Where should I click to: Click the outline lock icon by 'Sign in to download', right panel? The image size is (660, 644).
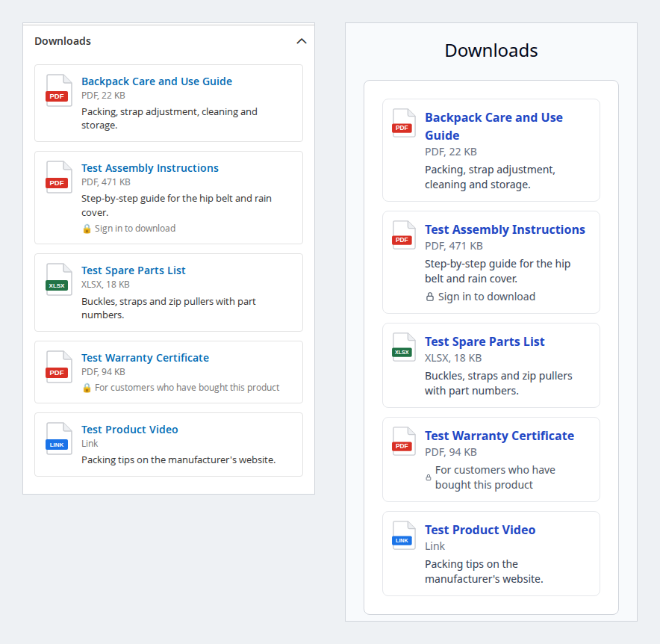click(x=430, y=297)
